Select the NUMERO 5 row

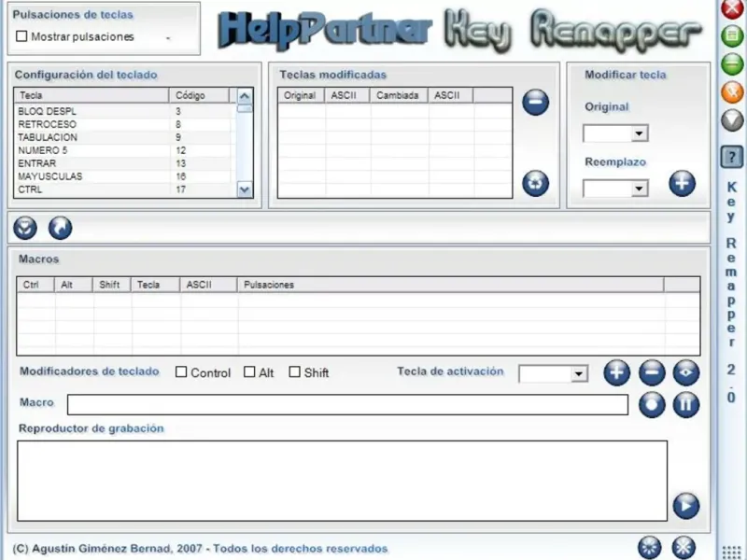coord(125,150)
